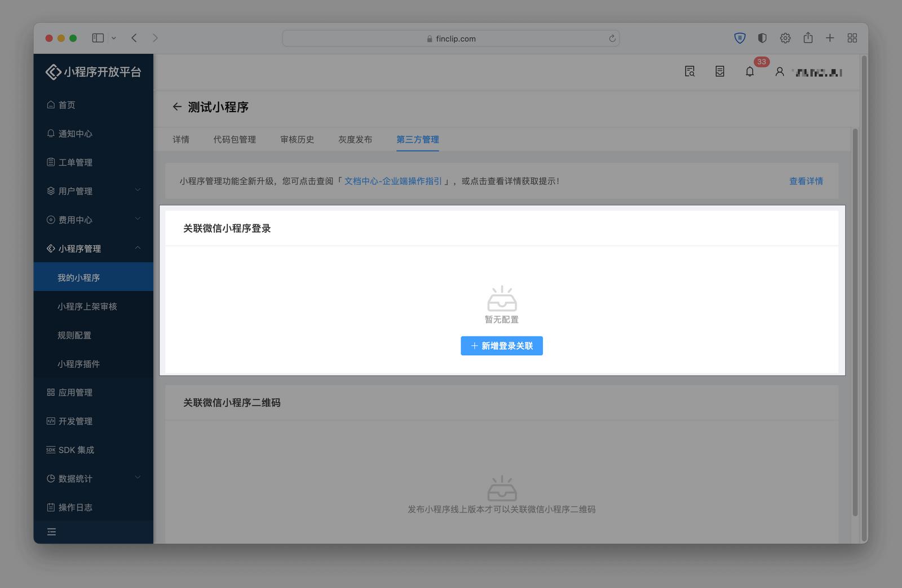The width and height of the screenshot is (902, 588).
Task: Expand the 数据统计 menu chevron
Action: point(138,478)
